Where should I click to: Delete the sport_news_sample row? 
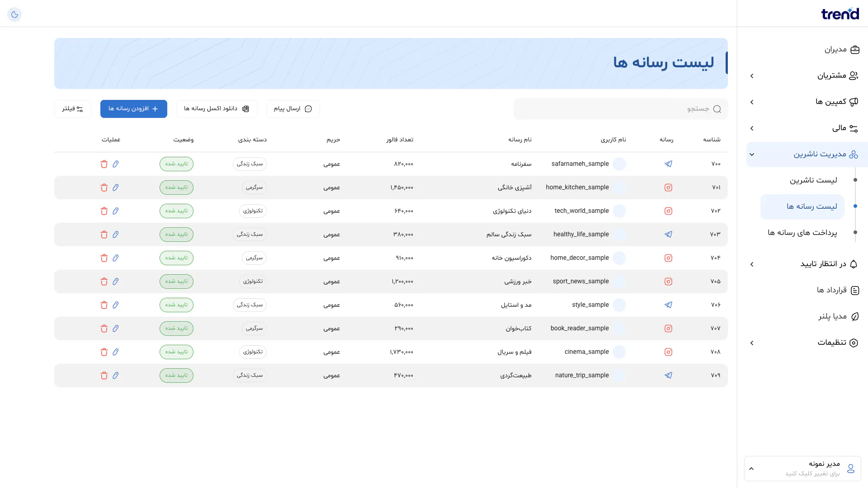(x=104, y=282)
